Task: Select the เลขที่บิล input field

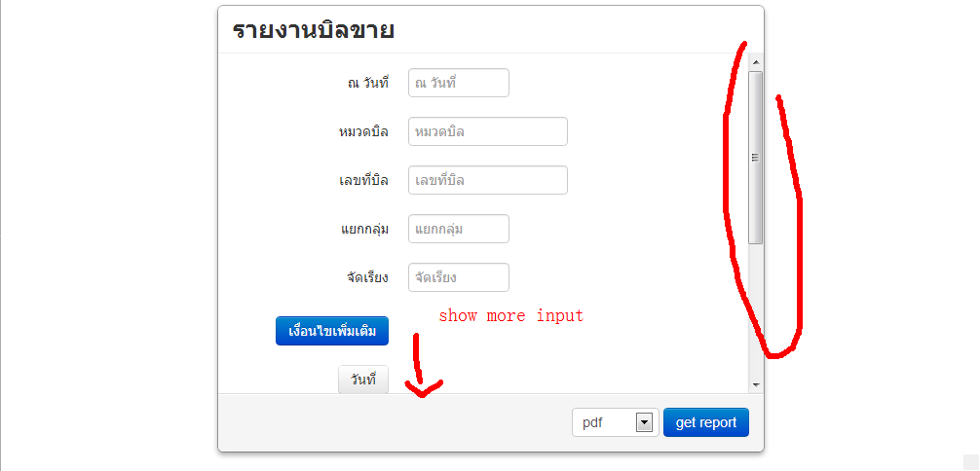Action: [x=487, y=180]
